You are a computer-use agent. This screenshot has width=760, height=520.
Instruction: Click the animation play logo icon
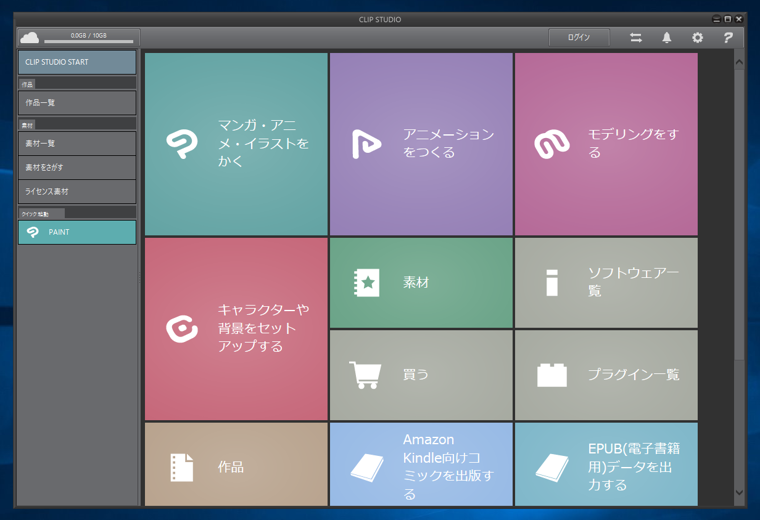366,144
